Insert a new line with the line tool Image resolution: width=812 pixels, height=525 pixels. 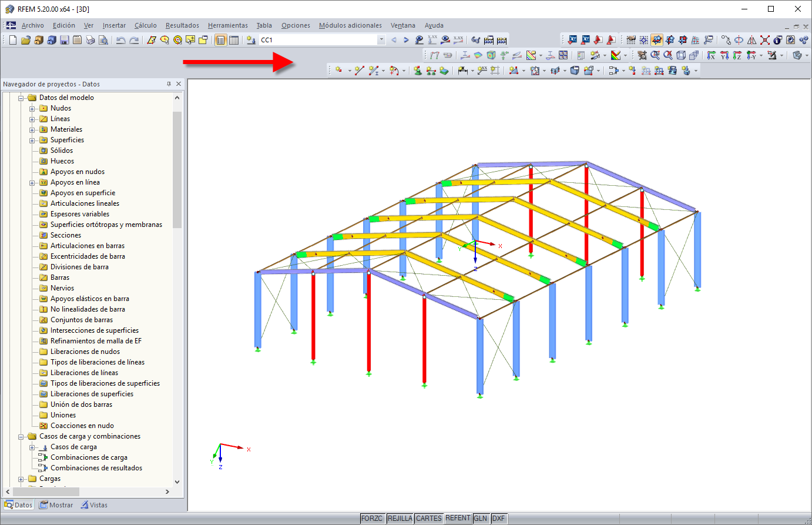359,71
